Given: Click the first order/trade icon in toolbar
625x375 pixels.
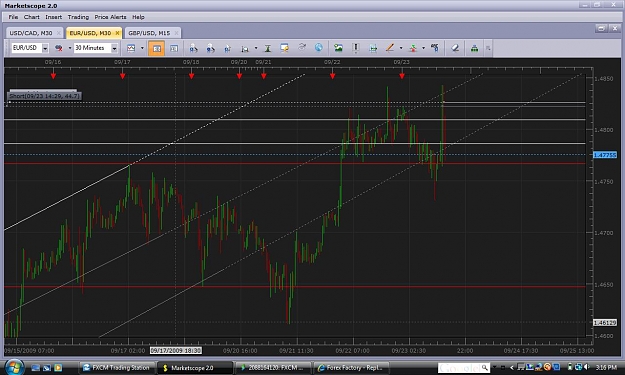Looking at the screenshot, I should click(x=193, y=48).
